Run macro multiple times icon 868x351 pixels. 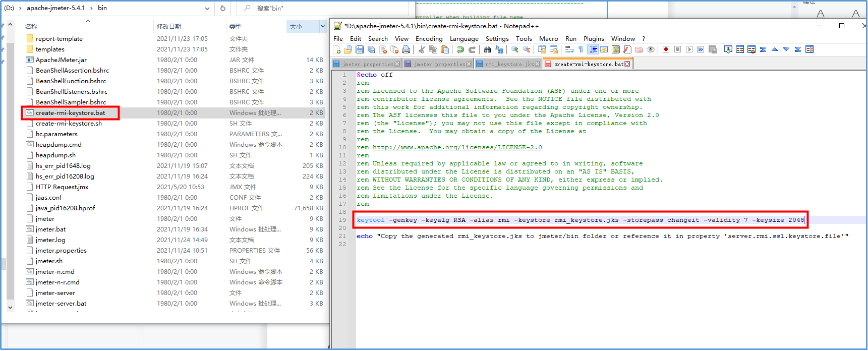[701, 49]
